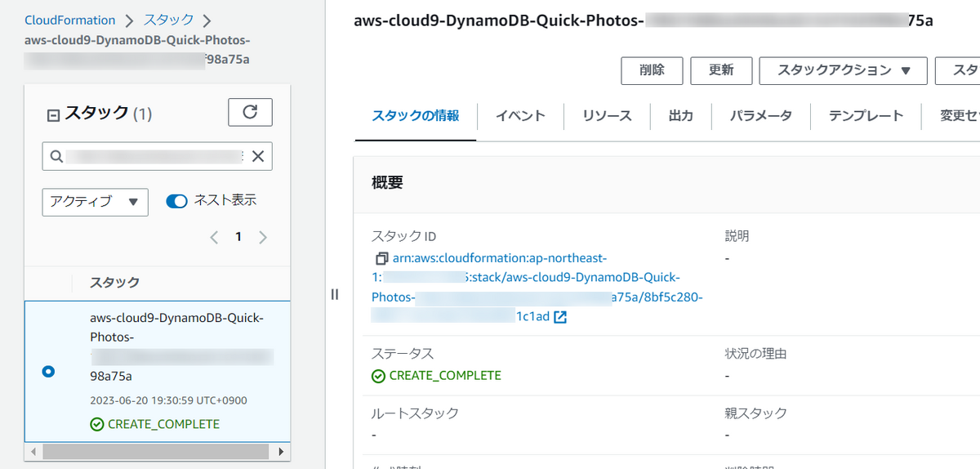
Task: Select the aws-cloud9-DynamoDB-Quick-Photos stack radio button
Action: click(x=48, y=372)
